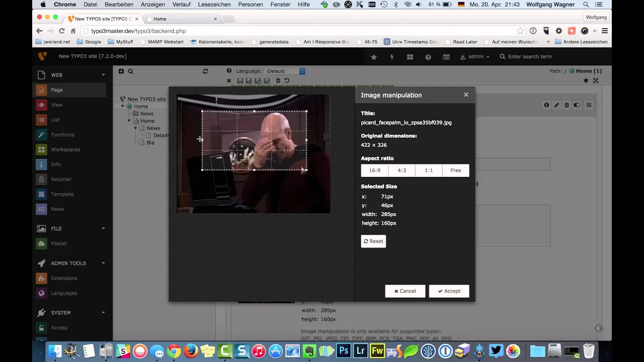Open the help question mark in top bar
The width and height of the screenshot is (644, 362).
[x=428, y=57]
